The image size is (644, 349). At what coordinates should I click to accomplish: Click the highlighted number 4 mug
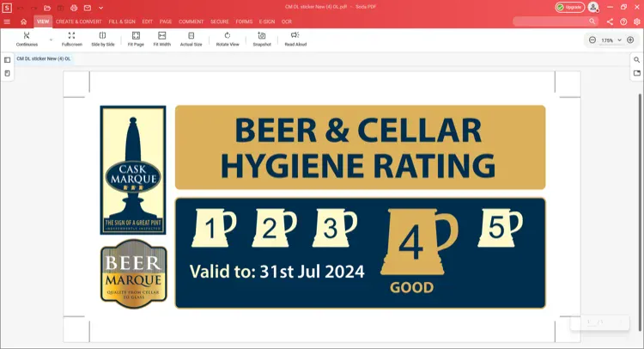tap(419, 242)
